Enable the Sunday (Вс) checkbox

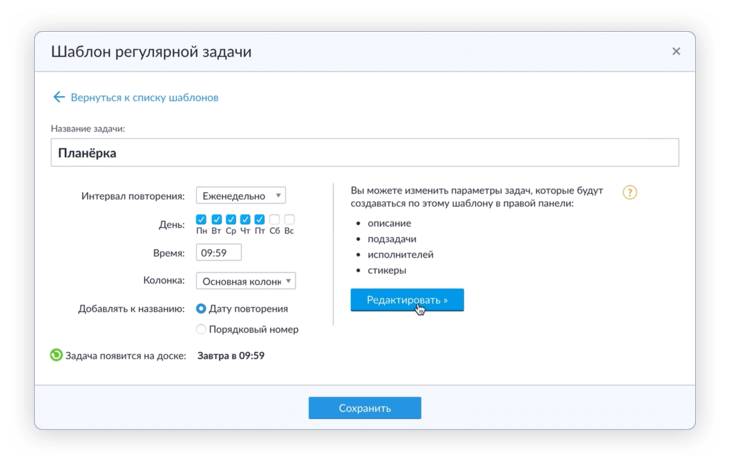tap(289, 220)
